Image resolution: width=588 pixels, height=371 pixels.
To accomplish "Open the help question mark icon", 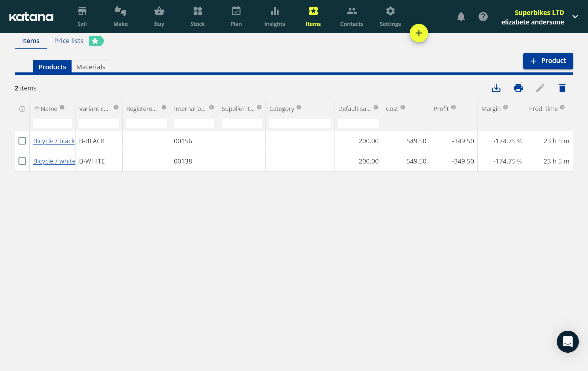I will [x=483, y=17].
